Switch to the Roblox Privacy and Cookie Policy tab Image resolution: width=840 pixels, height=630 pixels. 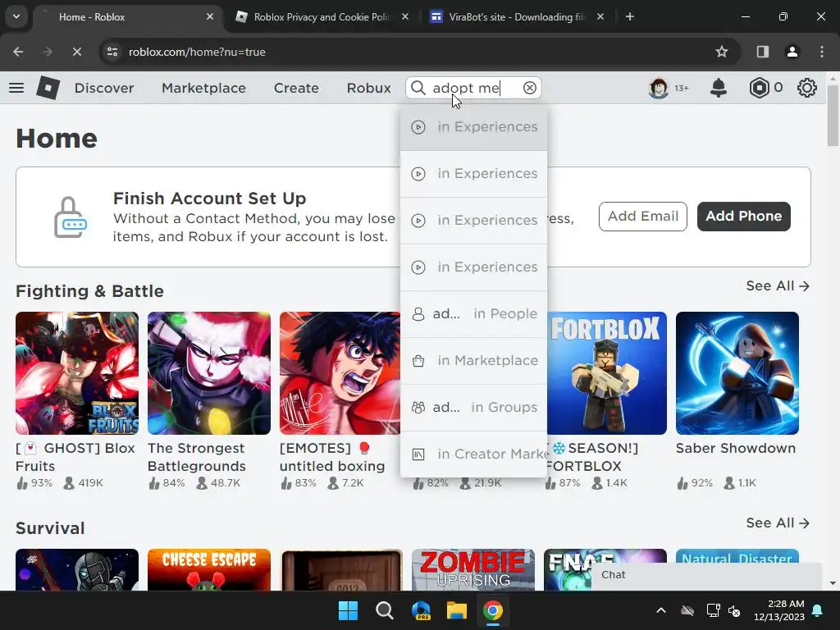click(x=322, y=16)
